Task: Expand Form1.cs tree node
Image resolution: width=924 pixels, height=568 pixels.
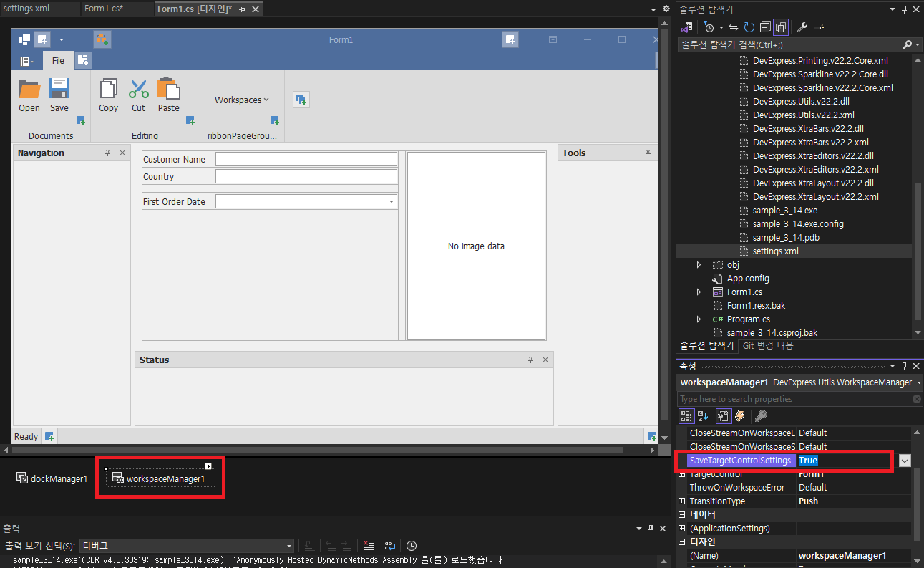Action: (x=699, y=292)
